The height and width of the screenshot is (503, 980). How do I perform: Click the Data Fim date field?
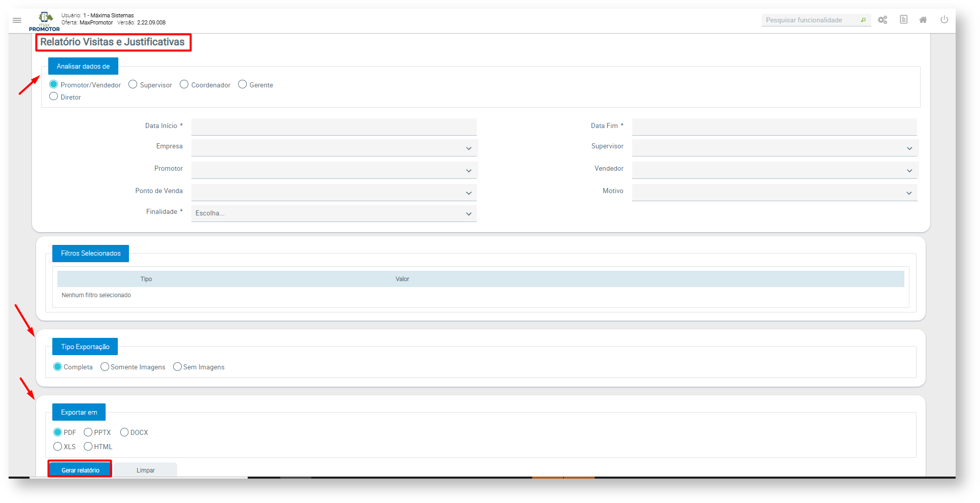775,127
